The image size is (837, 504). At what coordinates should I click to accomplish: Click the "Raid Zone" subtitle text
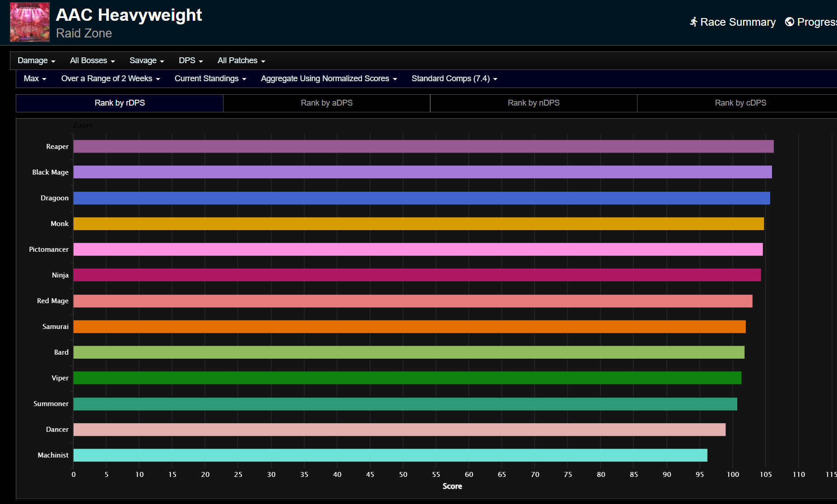point(84,33)
